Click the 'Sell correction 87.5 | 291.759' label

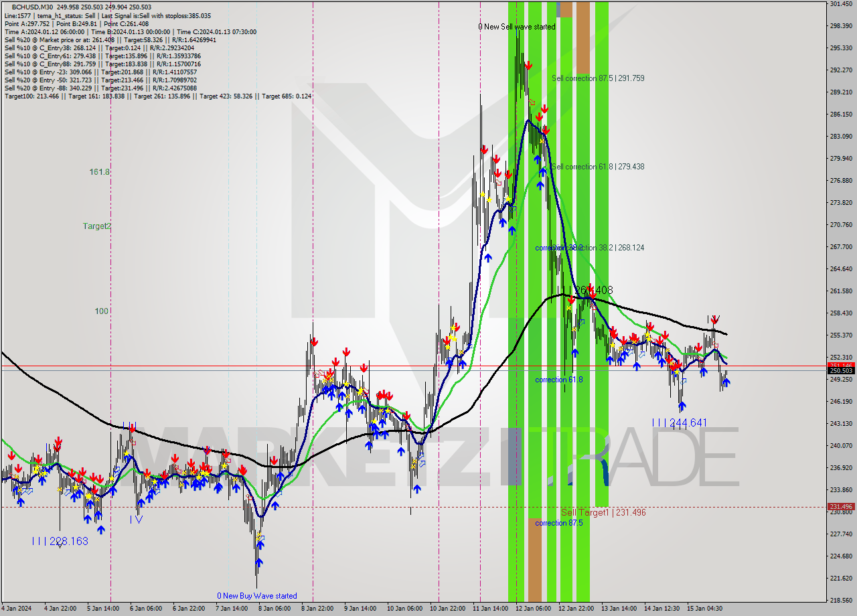[598, 78]
